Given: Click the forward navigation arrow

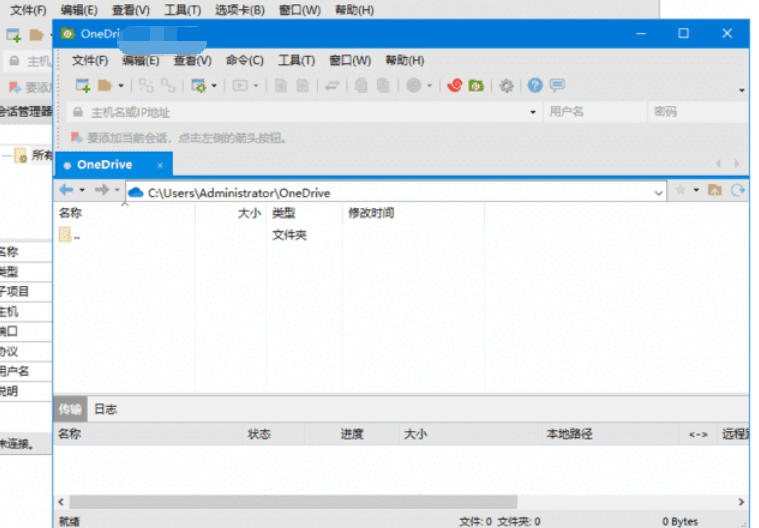Looking at the screenshot, I should [x=102, y=190].
